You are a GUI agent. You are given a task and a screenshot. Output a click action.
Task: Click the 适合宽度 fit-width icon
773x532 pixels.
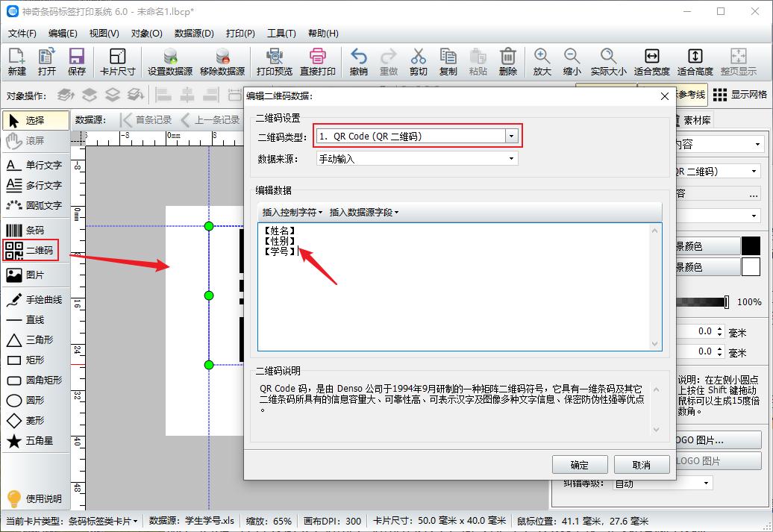point(652,61)
